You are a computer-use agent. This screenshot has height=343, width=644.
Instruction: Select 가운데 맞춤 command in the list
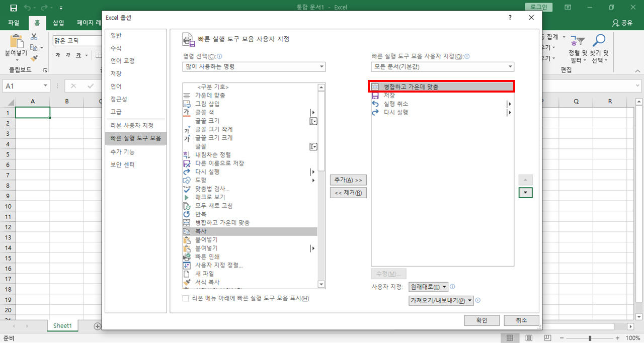click(250, 95)
